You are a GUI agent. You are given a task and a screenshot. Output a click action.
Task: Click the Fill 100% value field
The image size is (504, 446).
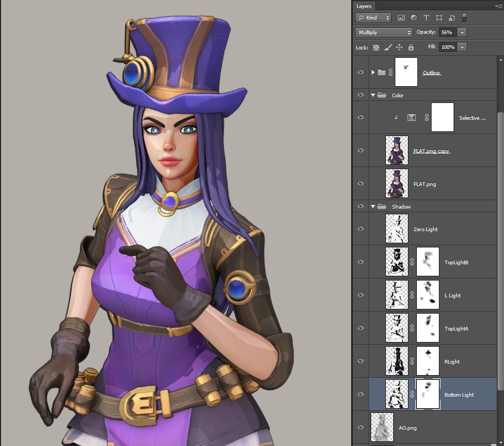(448, 47)
